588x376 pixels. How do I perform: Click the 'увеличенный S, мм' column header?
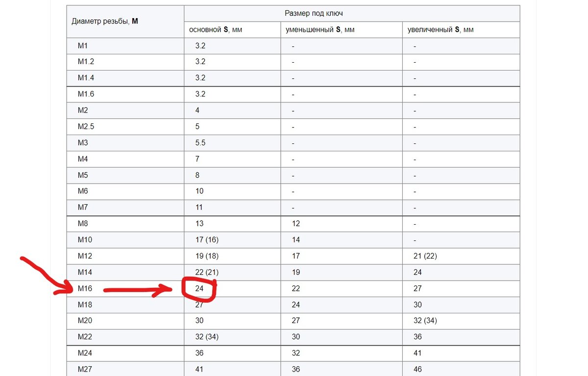(x=441, y=29)
